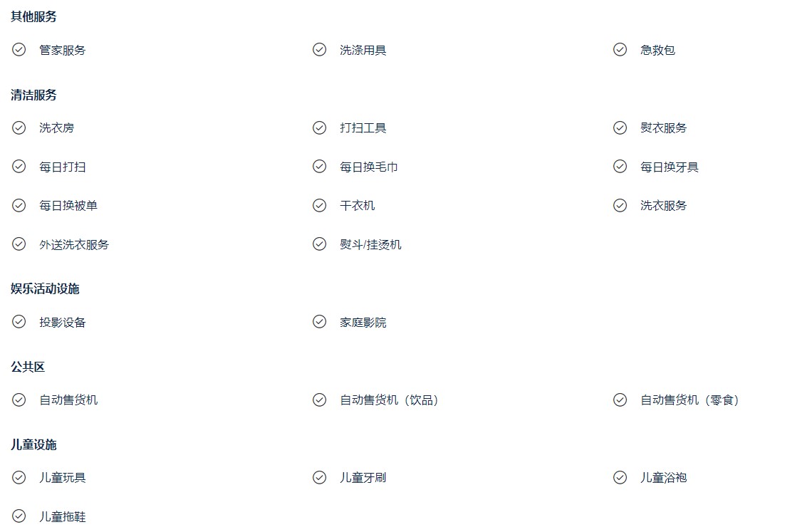Image resolution: width=812 pixels, height=532 pixels.
Task: Click the check icon beside 自动售货机（零食）
Action: point(620,400)
